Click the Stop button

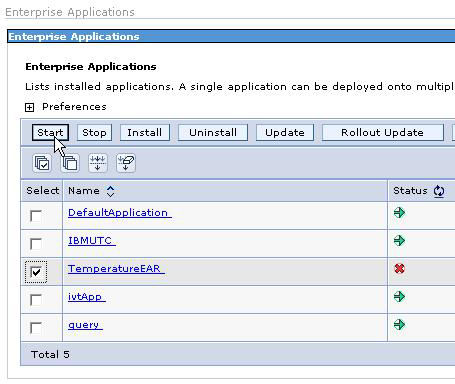(94, 133)
